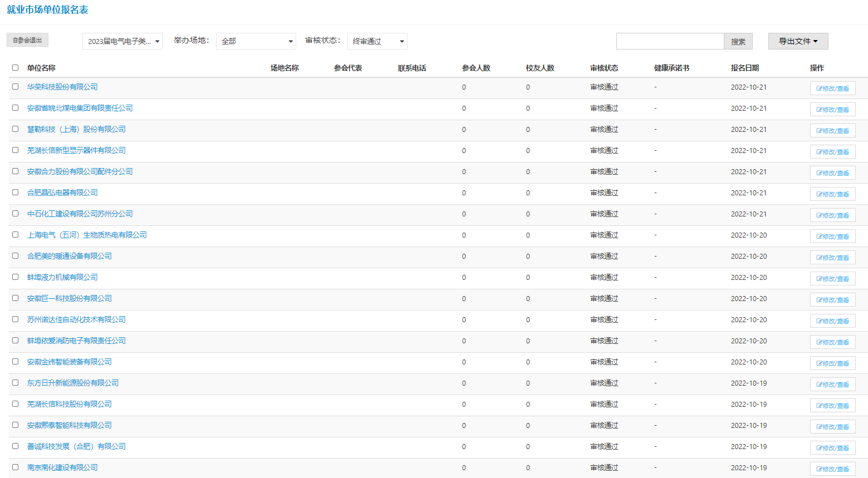Expand the 举办场地 dropdown showing 全部
Screen dimensions: 868x478
click(256, 41)
